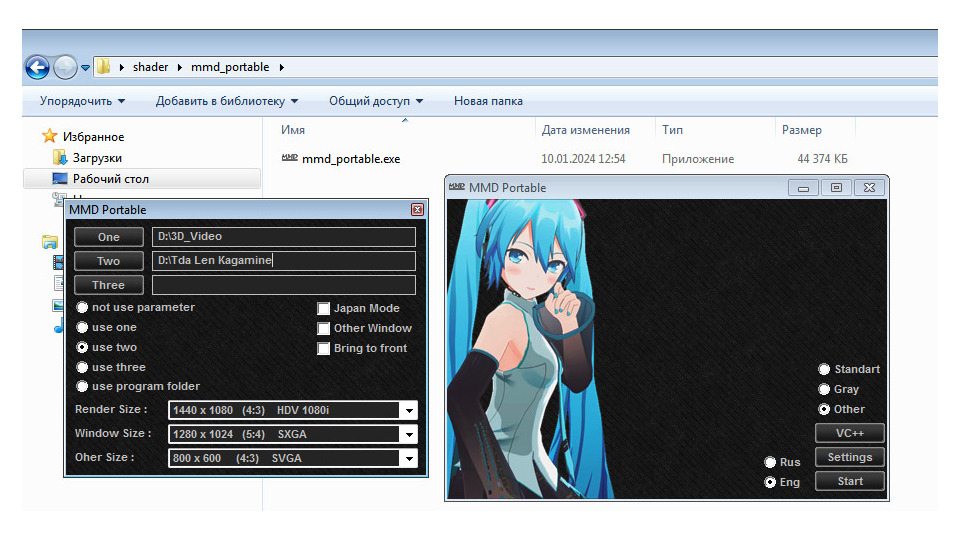Open the Oher Size dropdown arrow
Viewport: 960px width, 540px height.
click(409, 458)
